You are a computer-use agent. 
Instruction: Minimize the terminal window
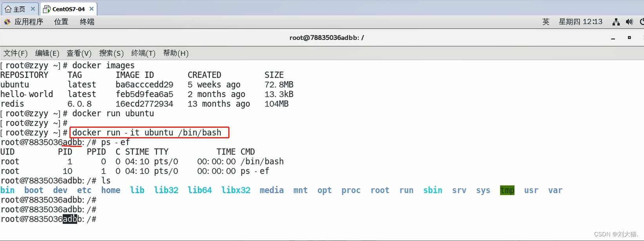coord(613,38)
